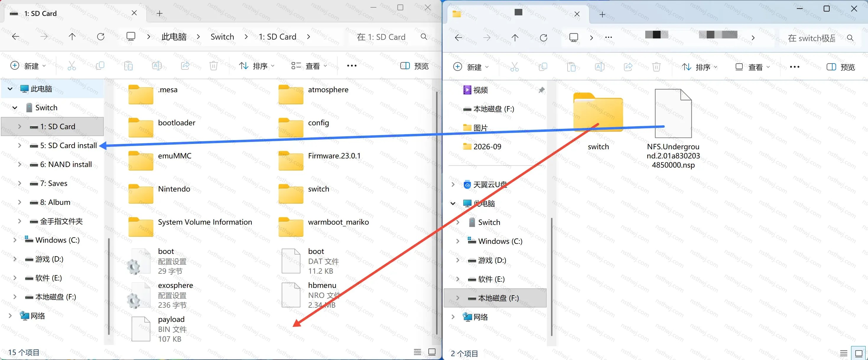Switch SD Card window to large icons view
Image resolution: width=868 pixels, height=360 pixels.
(432, 352)
